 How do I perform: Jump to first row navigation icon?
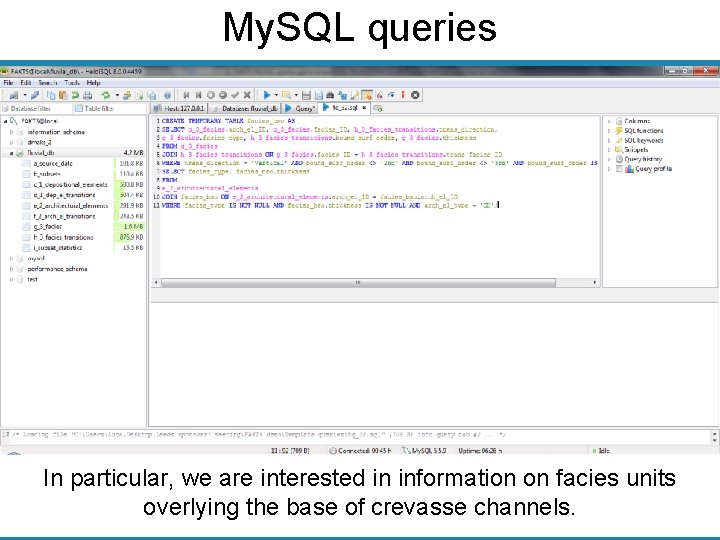click(x=186, y=95)
